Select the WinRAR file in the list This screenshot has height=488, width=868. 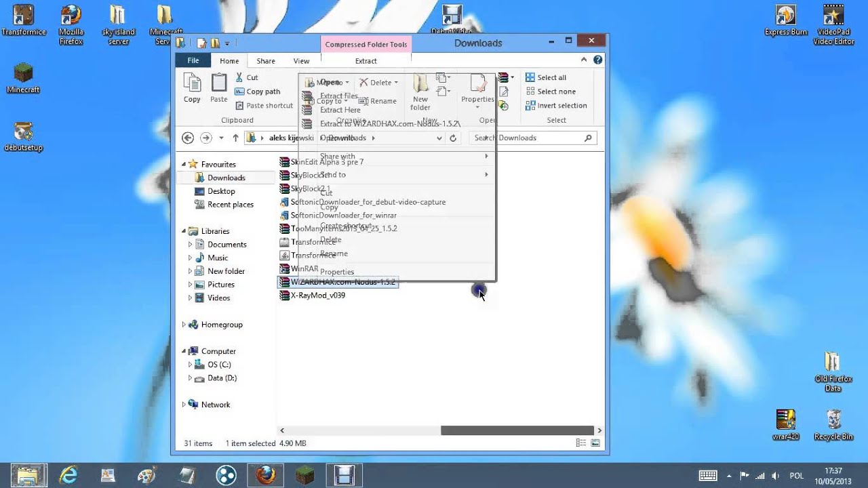pos(299,268)
